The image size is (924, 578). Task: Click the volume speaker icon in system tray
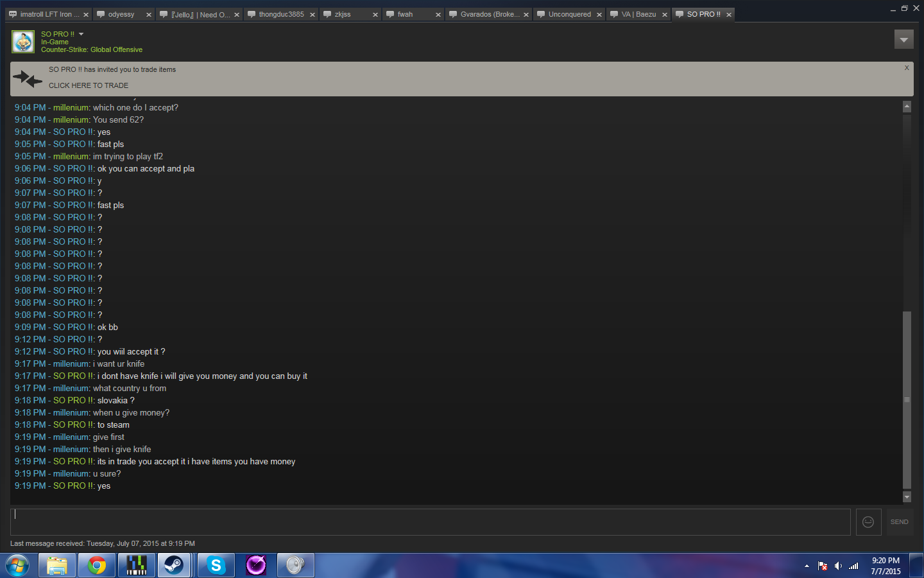(x=838, y=566)
